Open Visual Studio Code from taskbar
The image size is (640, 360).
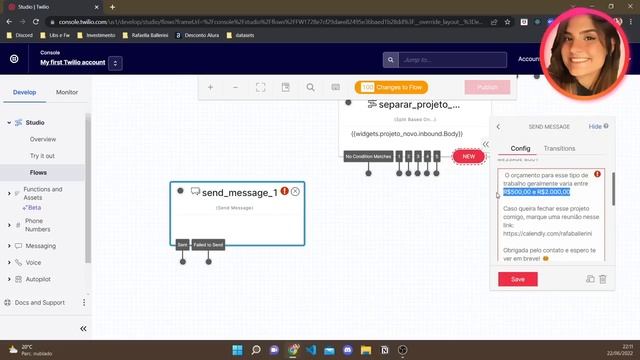tap(311, 350)
